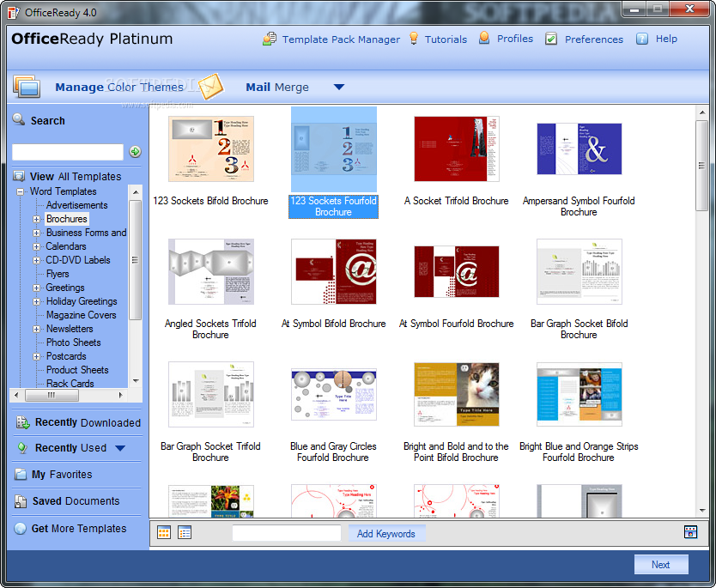Select At Symbol Bifold Brochure thumbnail
716x588 pixels.
[334, 271]
